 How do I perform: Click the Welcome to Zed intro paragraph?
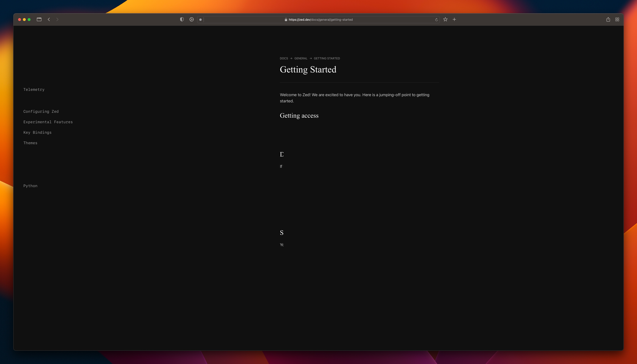click(354, 98)
